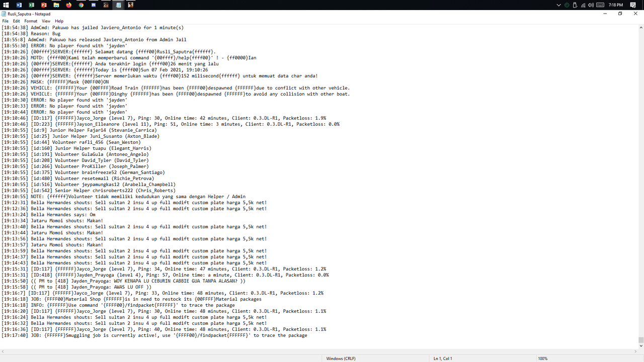The width and height of the screenshot is (644, 362).
Task: Close the Rusli_Saputra Notepad window
Action: [636, 14]
